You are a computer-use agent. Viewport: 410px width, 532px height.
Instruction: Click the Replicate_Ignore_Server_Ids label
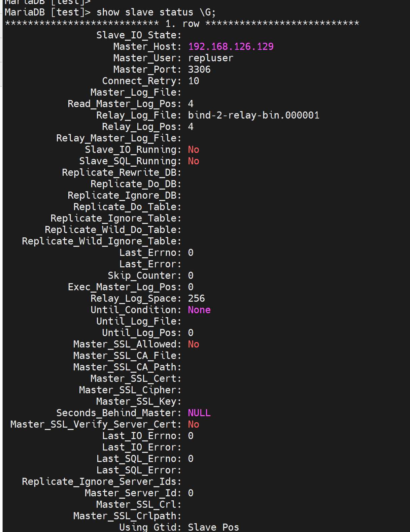pos(101,481)
